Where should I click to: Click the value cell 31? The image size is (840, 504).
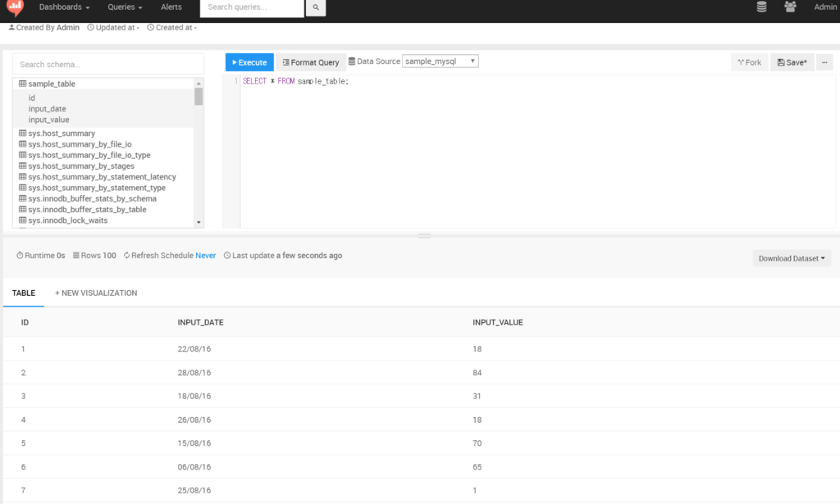click(x=477, y=396)
